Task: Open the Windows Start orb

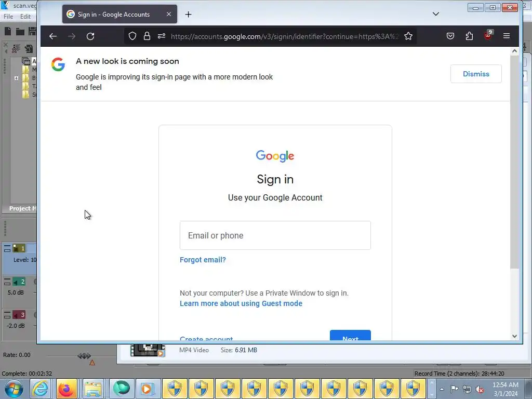Action: click(x=14, y=389)
